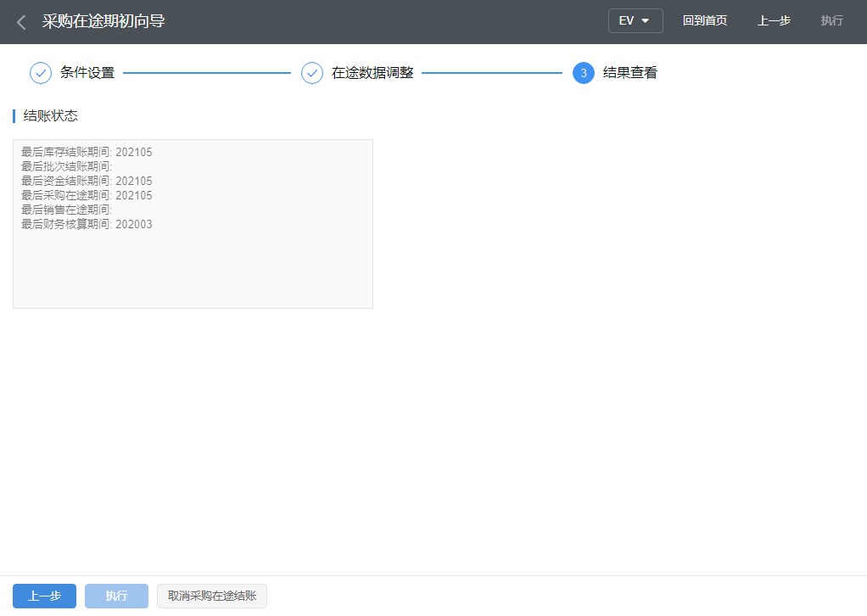
Task: Click line 最后资金结账期间: 202105
Action: pyautogui.click(x=87, y=181)
